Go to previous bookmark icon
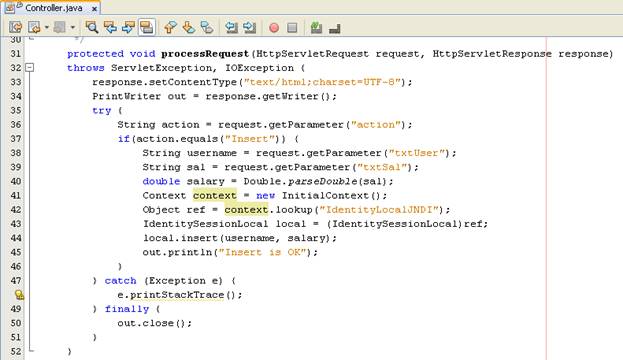The width and height of the screenshot is (623, 360). [x=170, y=27]
